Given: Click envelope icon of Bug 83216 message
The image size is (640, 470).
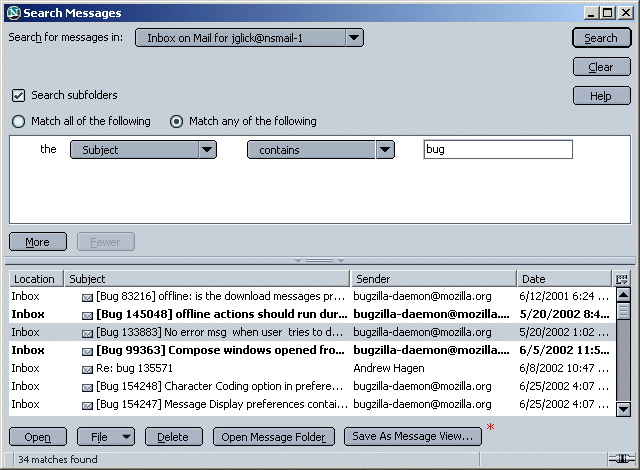Looking at the screenshot, I should click(87, 297).
